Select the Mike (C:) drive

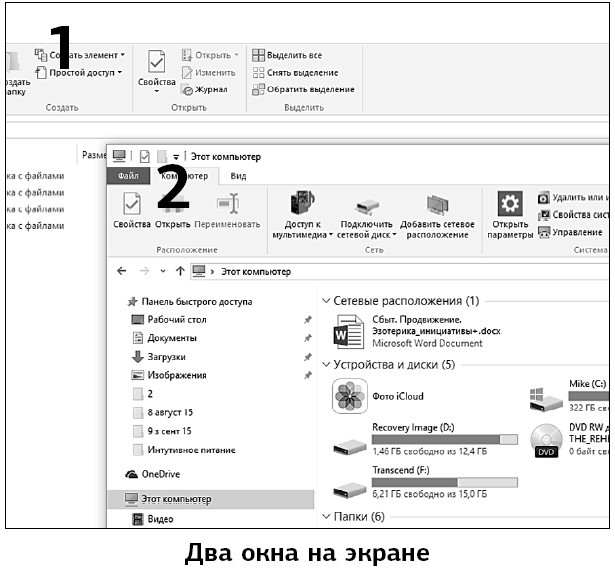coord(568,396)
